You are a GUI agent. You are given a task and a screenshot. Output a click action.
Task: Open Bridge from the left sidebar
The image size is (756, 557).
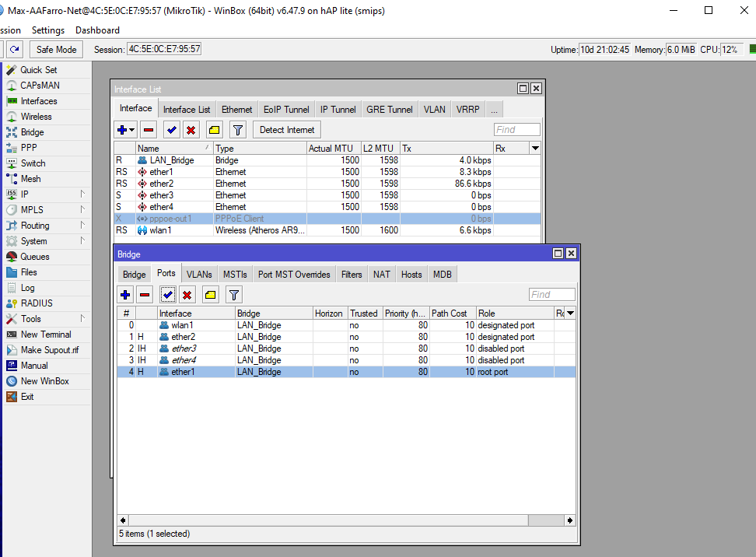[x=33, y=132]
